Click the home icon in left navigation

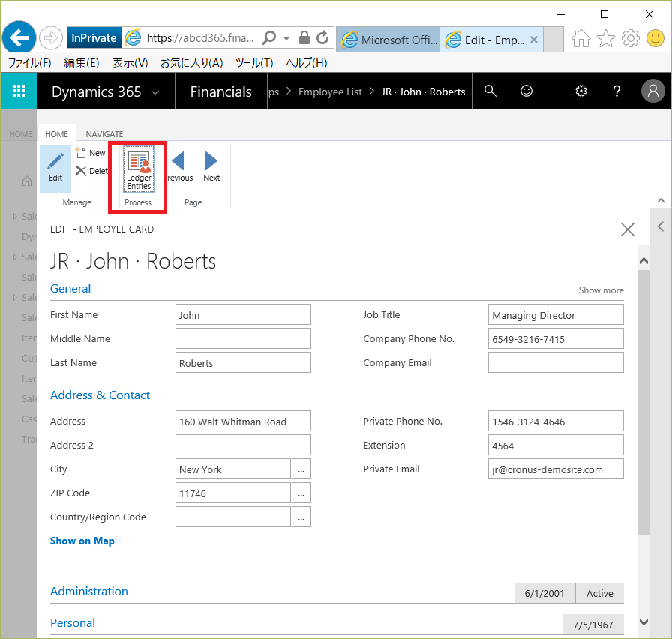pyautogui.click(x=27, y=181)
